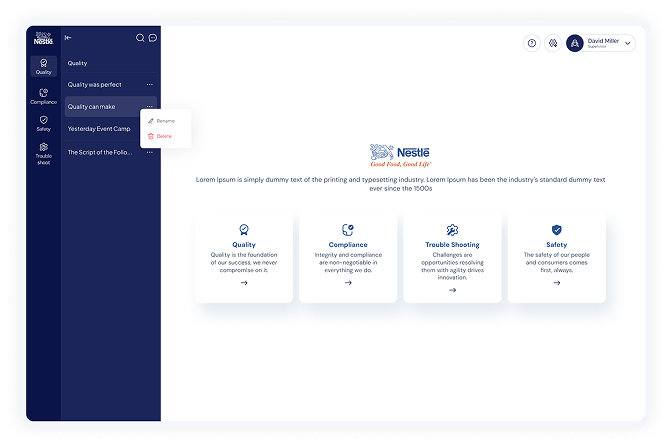Follow the arrow on the Safety card

coord(557,283)
